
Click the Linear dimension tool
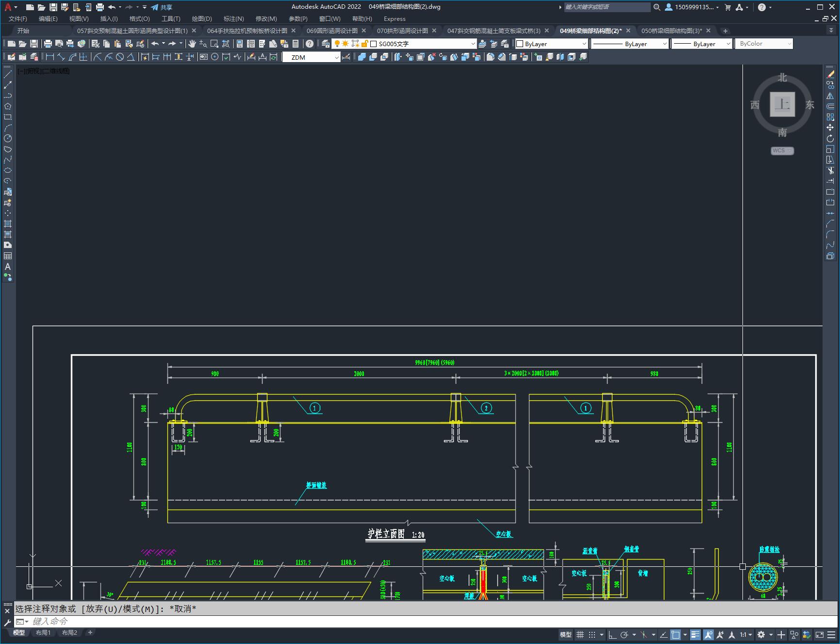coord(50,57)
